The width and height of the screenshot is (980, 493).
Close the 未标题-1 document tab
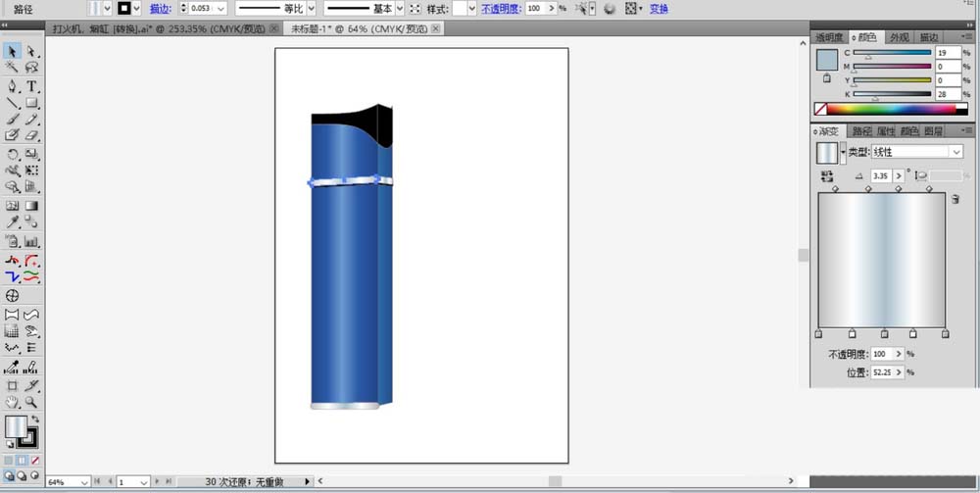(x=436, y=28)
